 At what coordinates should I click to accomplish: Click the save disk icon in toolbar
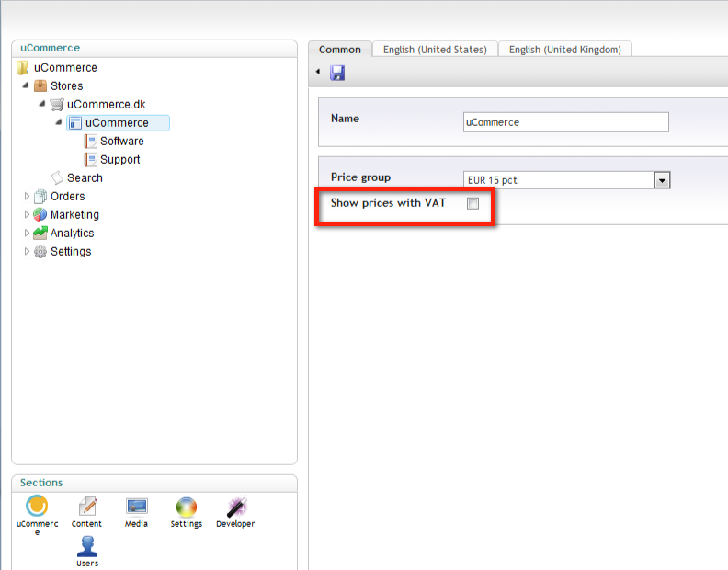point(337,73)
